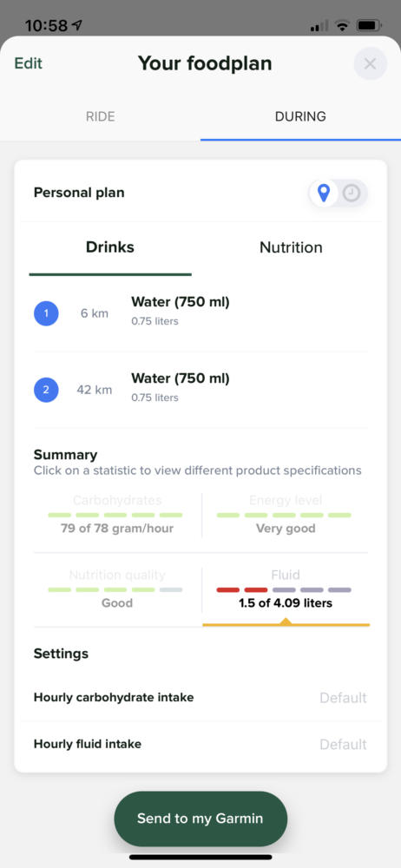Screen dimensions: 401x868
Task: Tap the Wi-Fi status icon
Action: point(343,25)
